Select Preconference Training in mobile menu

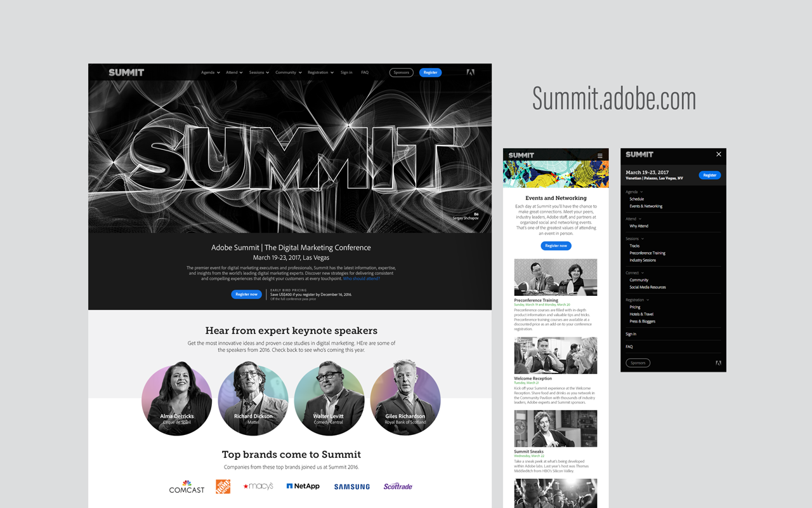pos(647,253)
